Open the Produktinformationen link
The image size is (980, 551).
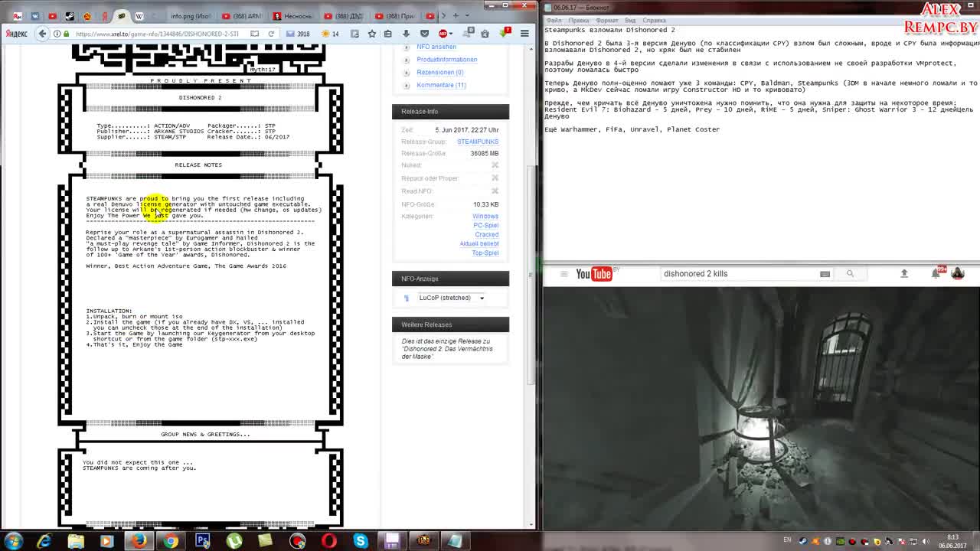pyautogui.click(x=446, y=60)
